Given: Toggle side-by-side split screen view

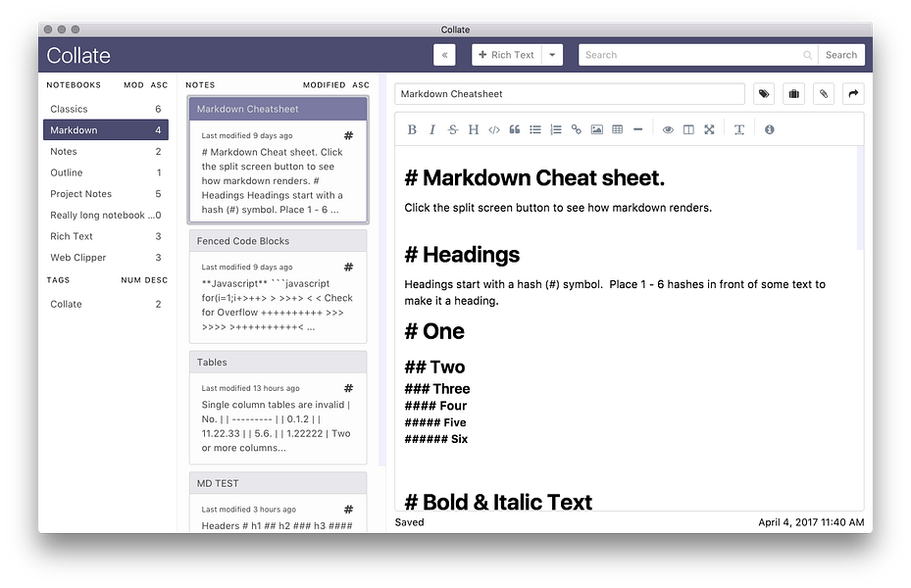Looking at the screenshot, I should pyautogui.click(x=688, y=129).
